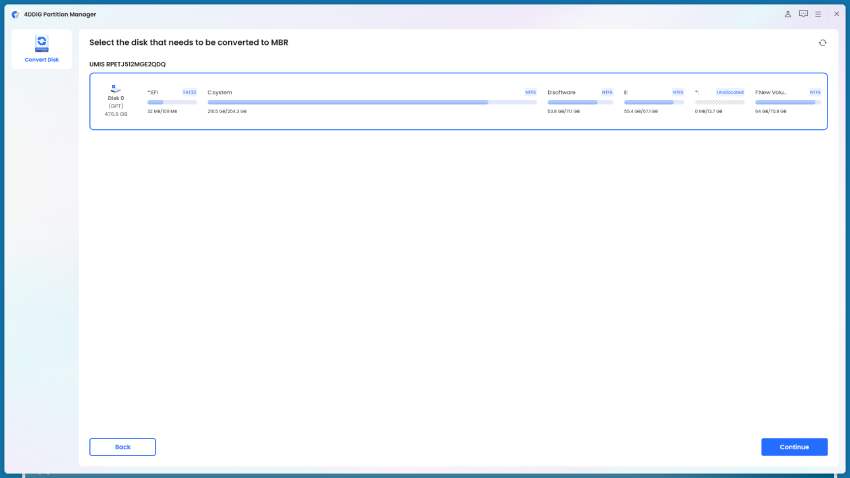Click the NTFS tag of C:system
Image resolution: width=850 pixels, height=478 pixels.
530,93
